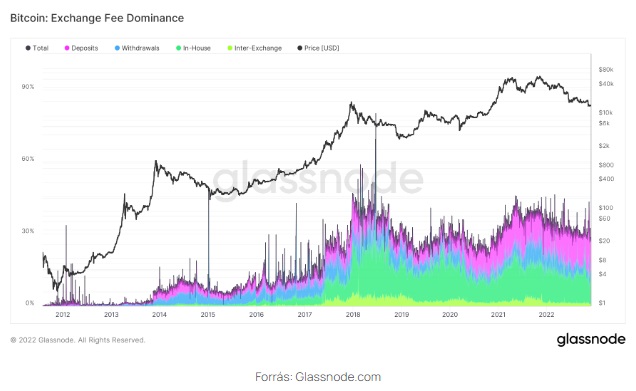The width and height of the screenshot is (636, 391).
Task: Click the Glassnode.com source caption
Action: coord(318,377)
